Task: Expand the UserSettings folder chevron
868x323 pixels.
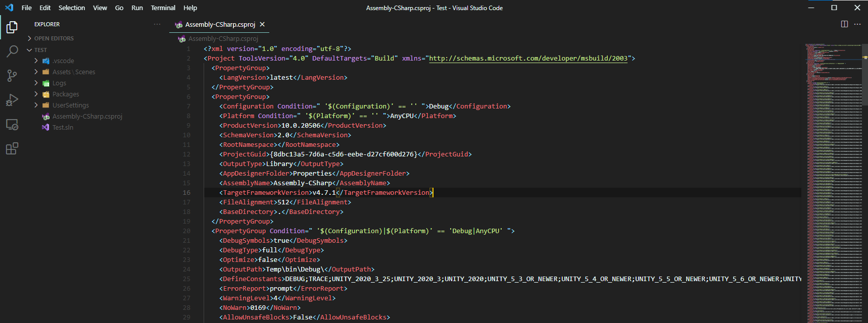Action: [x=36, y=105]
